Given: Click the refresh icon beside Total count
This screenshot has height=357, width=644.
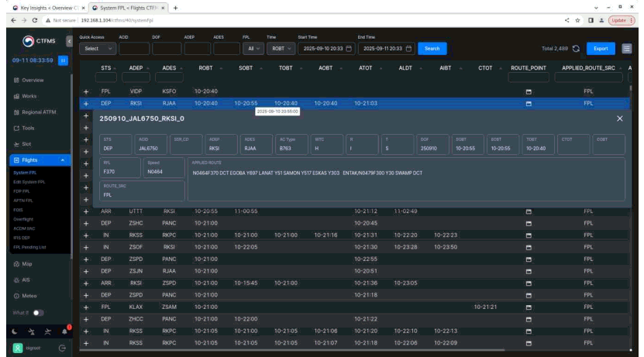Looking at the screenshot, I should (x=576, y=49).
